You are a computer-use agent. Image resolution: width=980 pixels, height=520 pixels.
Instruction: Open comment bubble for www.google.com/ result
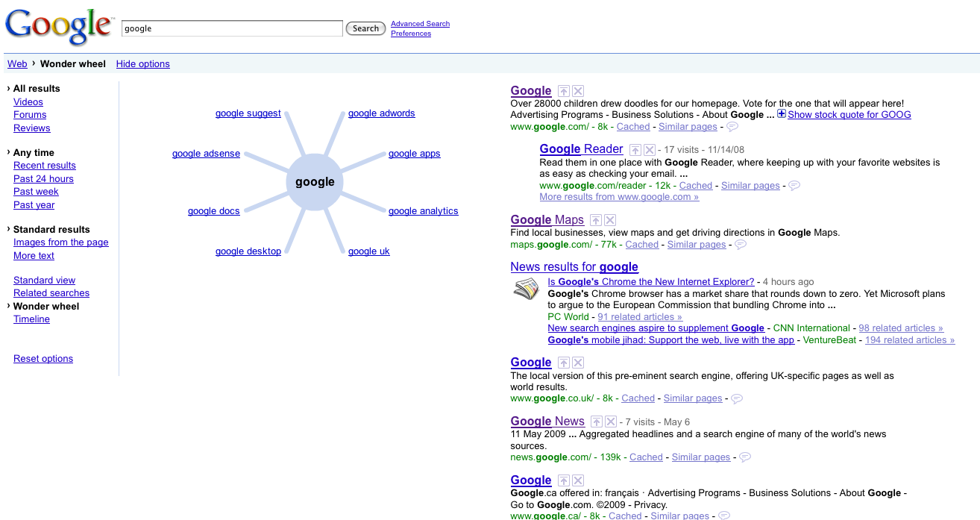point(732,127)
